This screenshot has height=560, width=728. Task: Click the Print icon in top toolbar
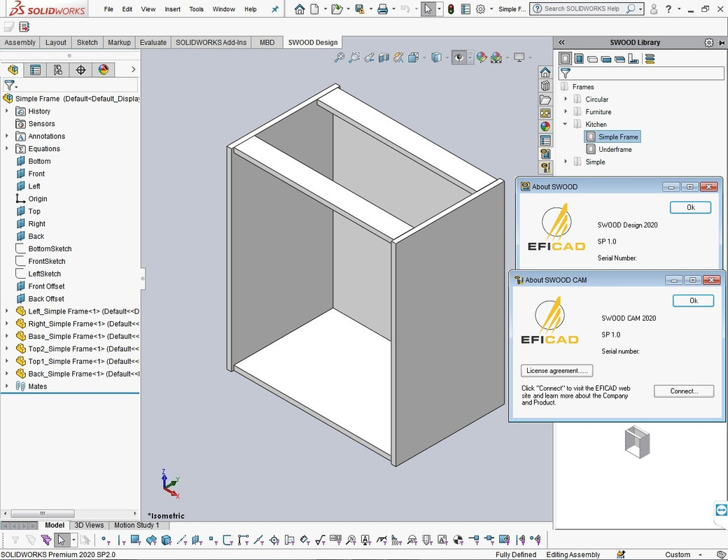coord(383,9)
